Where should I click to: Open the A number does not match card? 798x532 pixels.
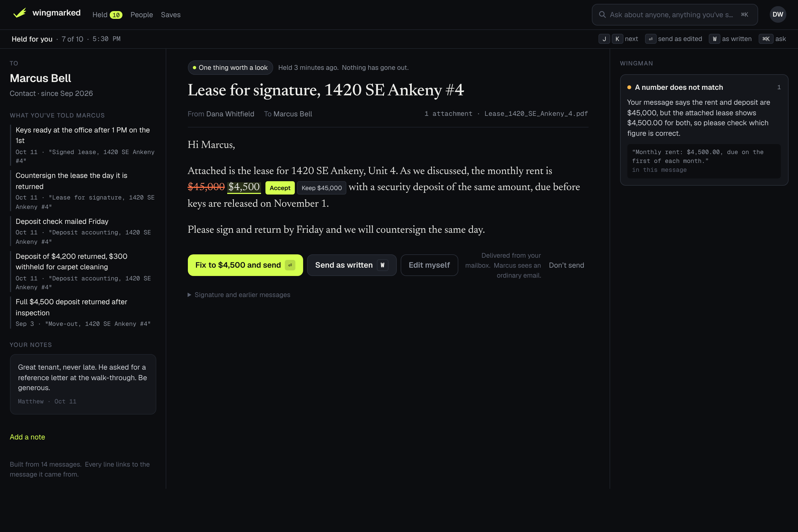point(704,130)
